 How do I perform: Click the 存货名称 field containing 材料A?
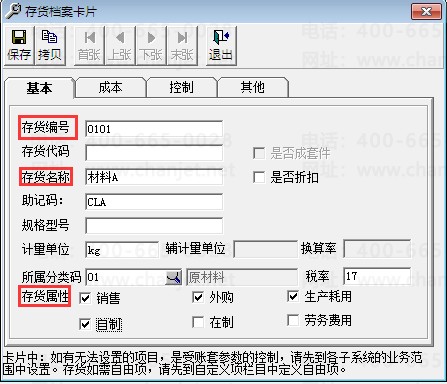[x=154, y=177]
